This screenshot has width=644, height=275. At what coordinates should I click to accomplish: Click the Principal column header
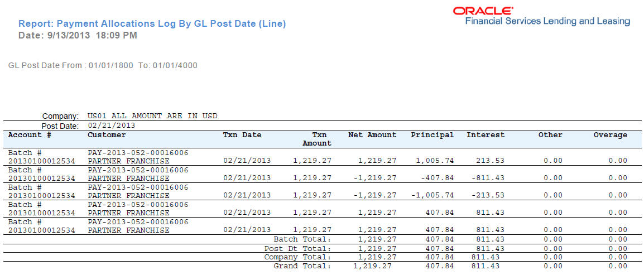pos(432,135)
